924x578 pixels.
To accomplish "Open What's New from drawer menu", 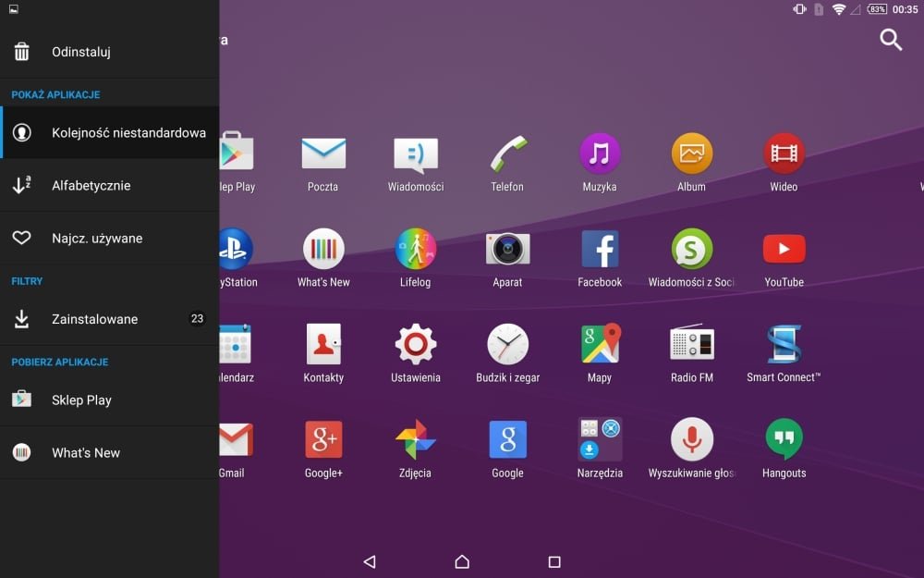I will tap(110, 453).
